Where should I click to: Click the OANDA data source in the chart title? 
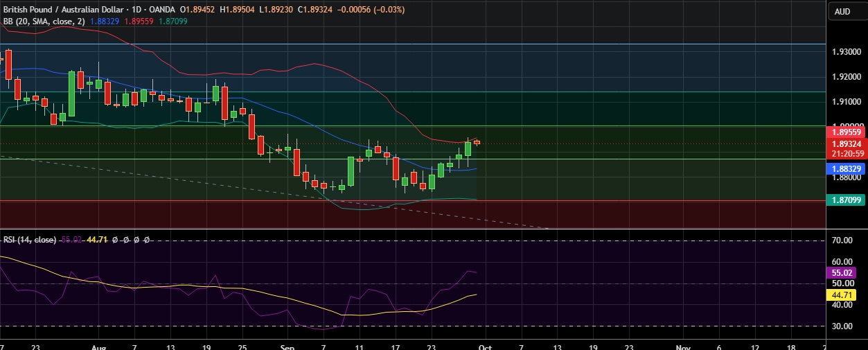click(163, 10)
